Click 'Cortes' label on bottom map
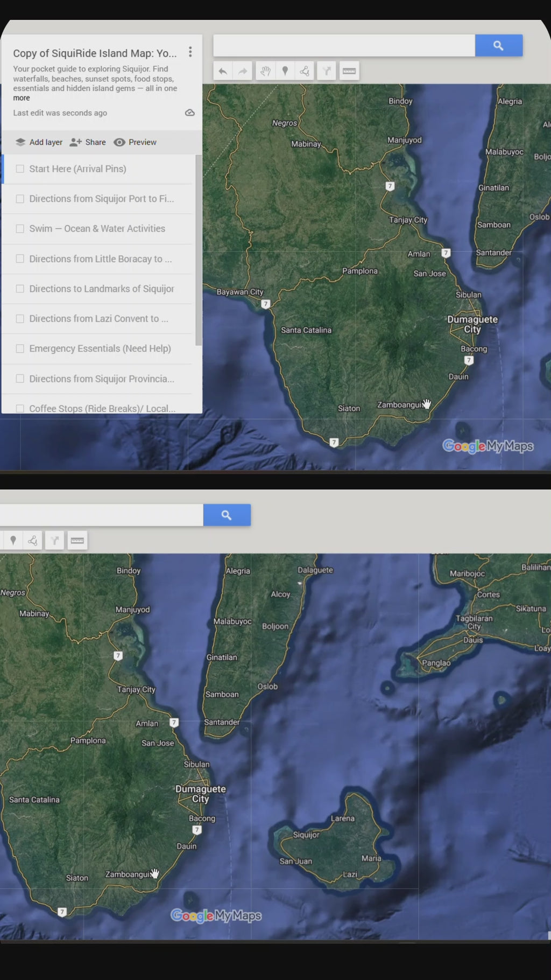The height and width of the screenshot is (980, 551). pyautogui.click(x=489, y=594)
